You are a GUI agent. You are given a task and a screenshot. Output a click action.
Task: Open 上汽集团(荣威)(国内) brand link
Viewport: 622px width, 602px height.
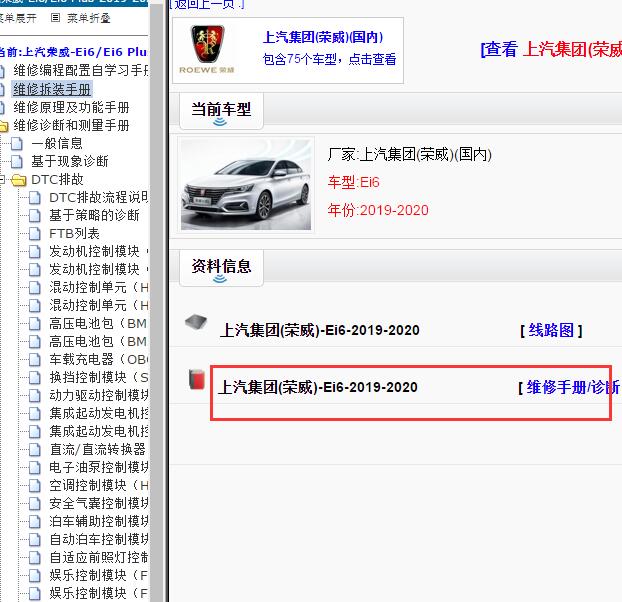[x=323, y=37]
